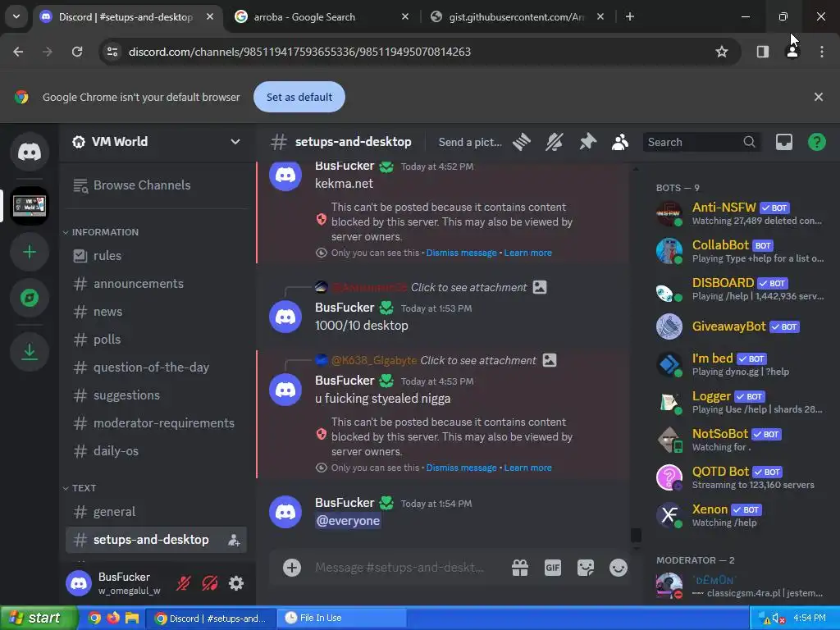This screenshot has width=840, height=630.
Task: Open Chrome tab search dropdown arrow
Action: [x=16, y=16]
